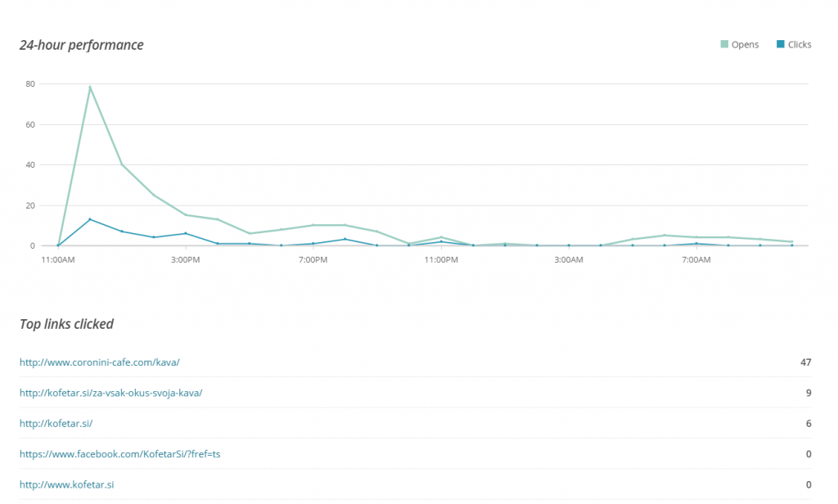
Task: Click the Clicks legend color swatch
Action: point(781,44)
